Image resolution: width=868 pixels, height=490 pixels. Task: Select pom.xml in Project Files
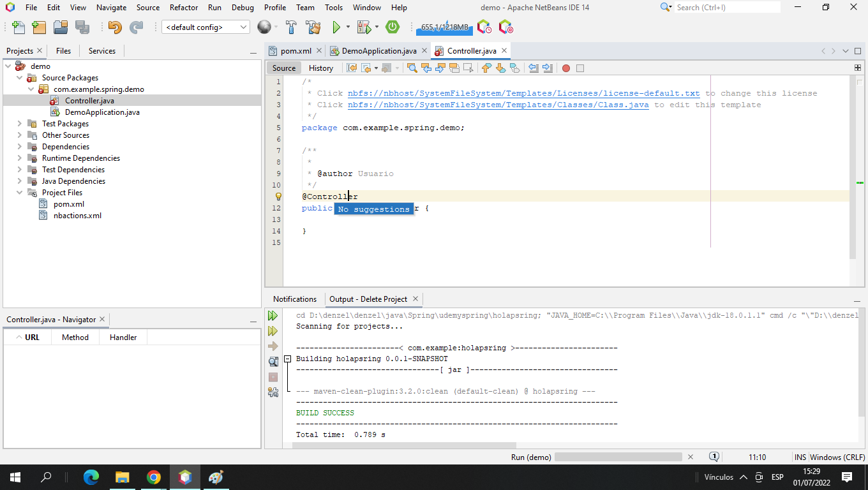pos(69,204)
